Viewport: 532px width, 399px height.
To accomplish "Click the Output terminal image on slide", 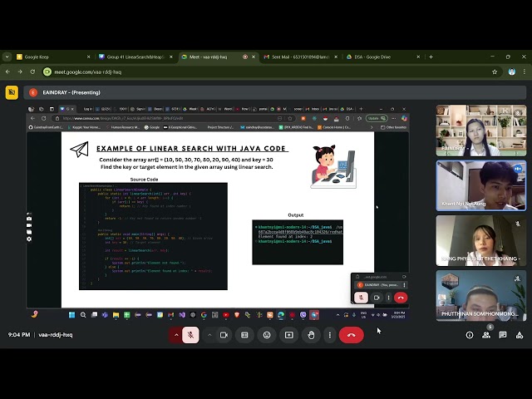I will coord(298,242).
